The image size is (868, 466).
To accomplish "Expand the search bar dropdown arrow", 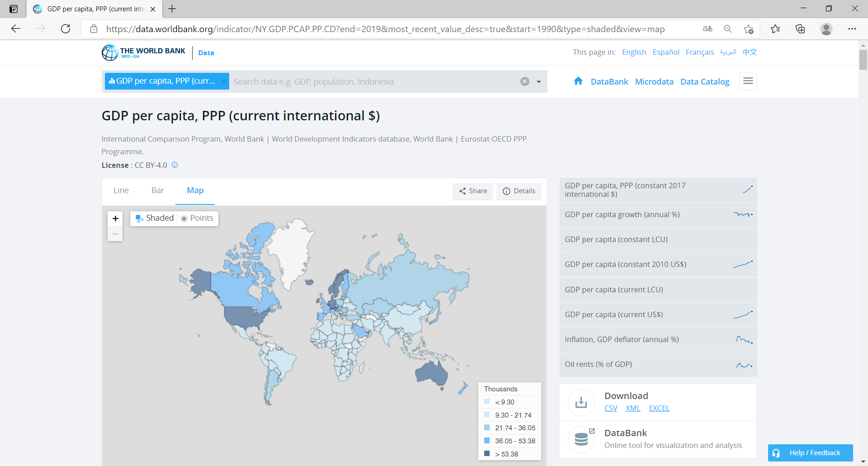I will pos(538,82).
